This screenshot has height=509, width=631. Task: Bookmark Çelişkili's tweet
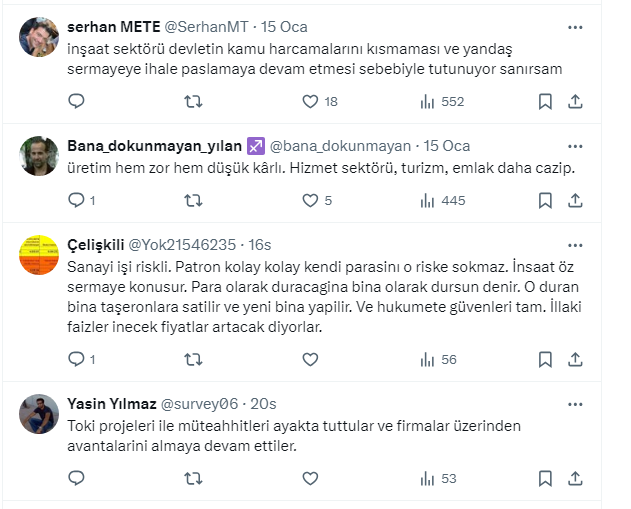click(546, 360)
